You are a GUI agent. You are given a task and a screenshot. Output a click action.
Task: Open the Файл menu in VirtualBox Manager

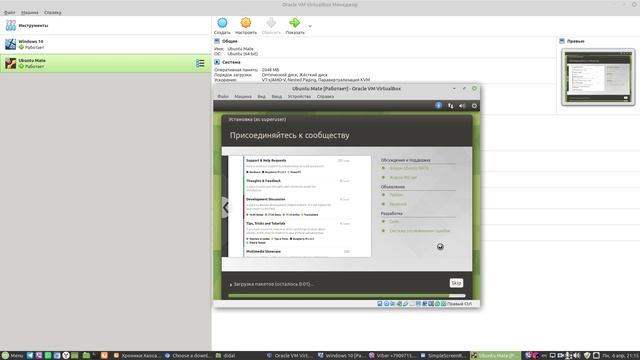coord(9,13)
